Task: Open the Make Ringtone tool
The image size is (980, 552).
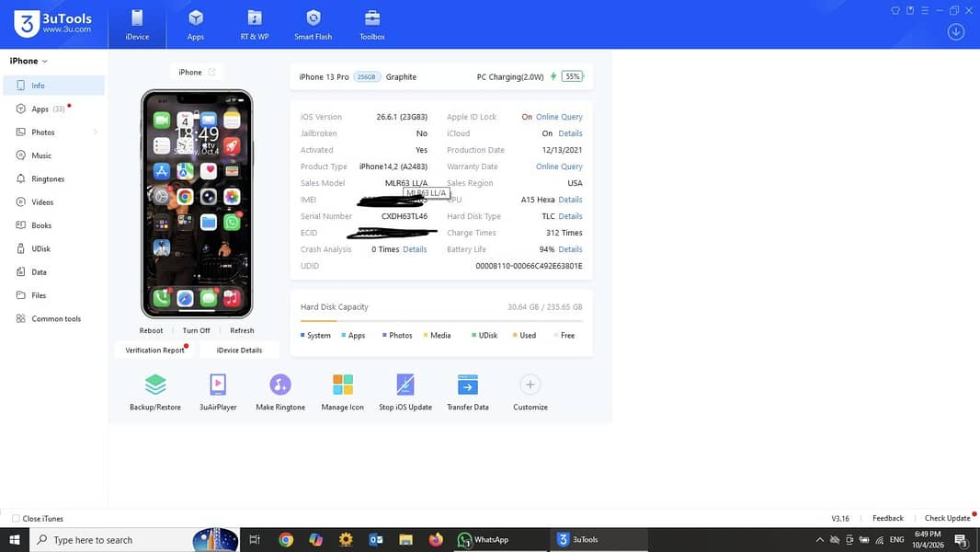Action: tap(280, 392)
